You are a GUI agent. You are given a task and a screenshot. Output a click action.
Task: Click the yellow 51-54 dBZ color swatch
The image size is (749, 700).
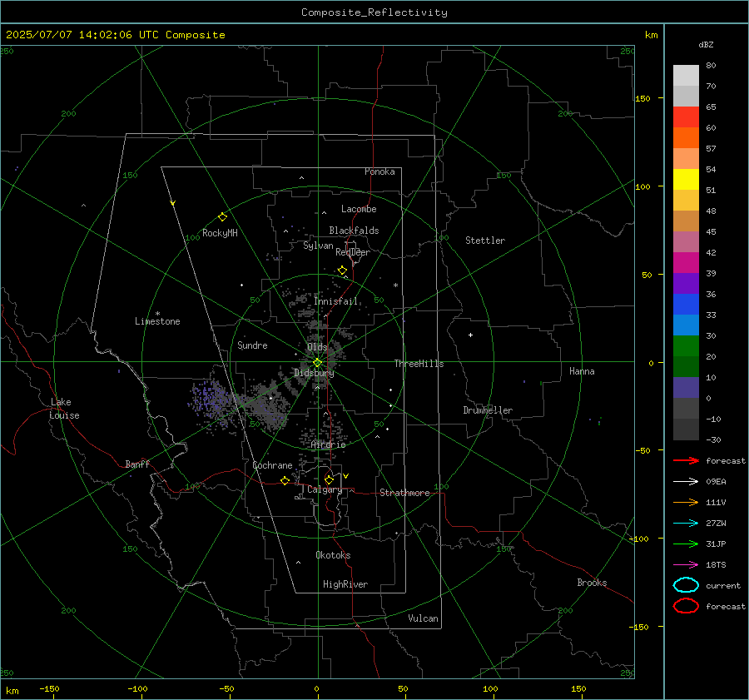686,180
